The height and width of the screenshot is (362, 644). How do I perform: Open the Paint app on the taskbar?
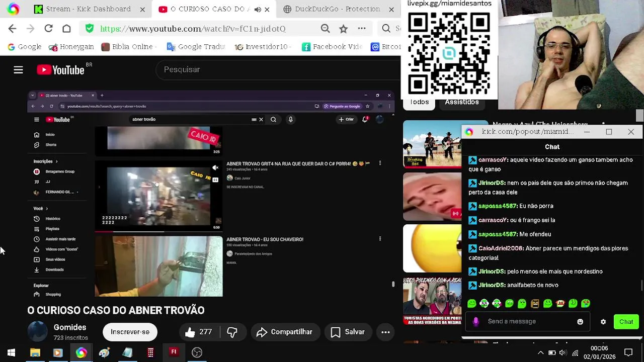[104, 352]
